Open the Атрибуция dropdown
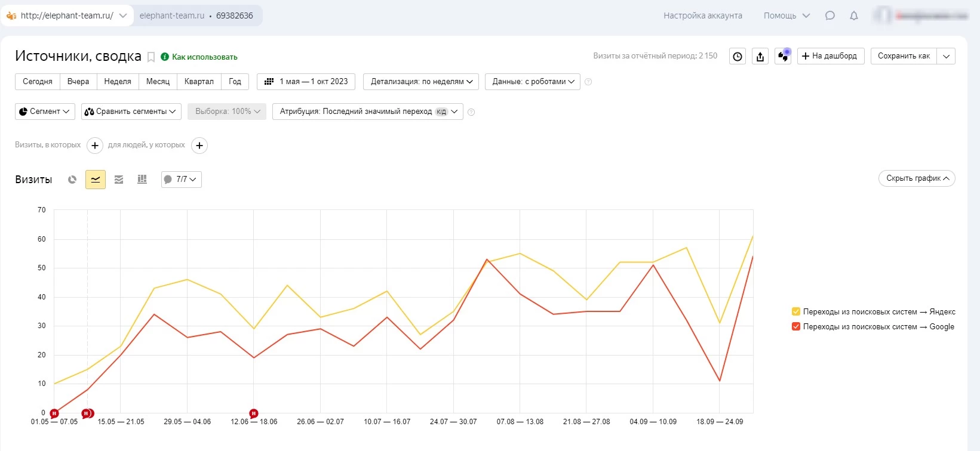Image resolution: width=980 pixels, height=451 pixels. pyautogui.click(x=367, y=112)
